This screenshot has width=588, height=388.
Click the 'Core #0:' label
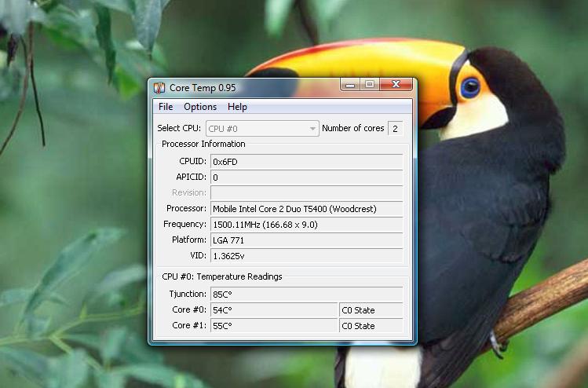coord(189,309)
